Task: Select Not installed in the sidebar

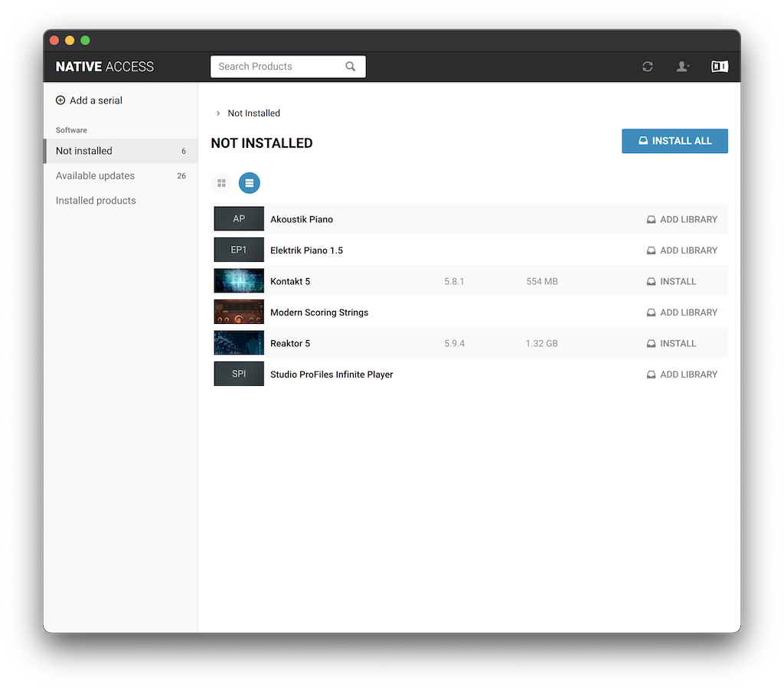Action: point(84,152)
